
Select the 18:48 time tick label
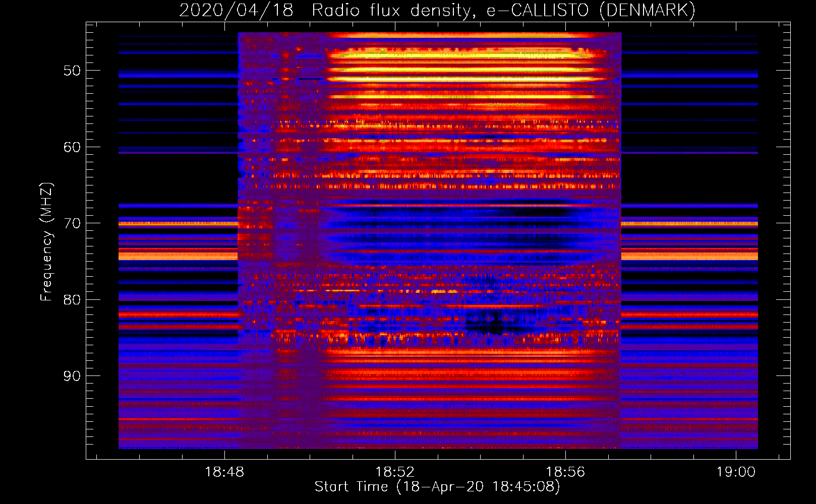(224, 472)
